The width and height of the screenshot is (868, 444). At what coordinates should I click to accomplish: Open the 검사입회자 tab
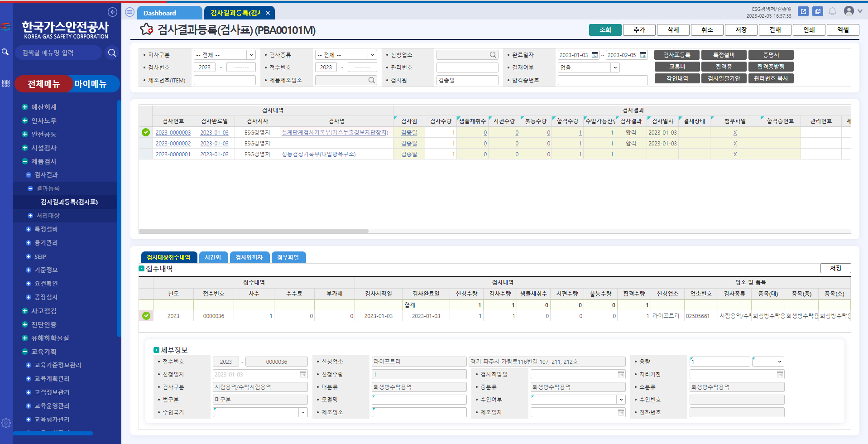click(249, 257)
